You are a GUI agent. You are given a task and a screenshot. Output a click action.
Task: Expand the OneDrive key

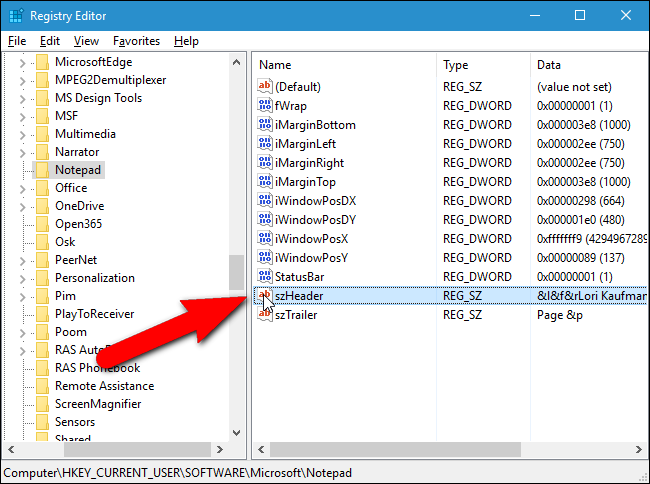click(22, 207)
